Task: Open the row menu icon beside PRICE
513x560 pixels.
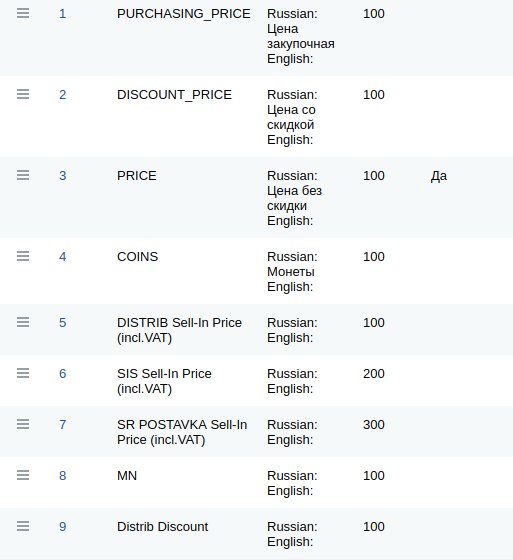Action: (23, 175)
